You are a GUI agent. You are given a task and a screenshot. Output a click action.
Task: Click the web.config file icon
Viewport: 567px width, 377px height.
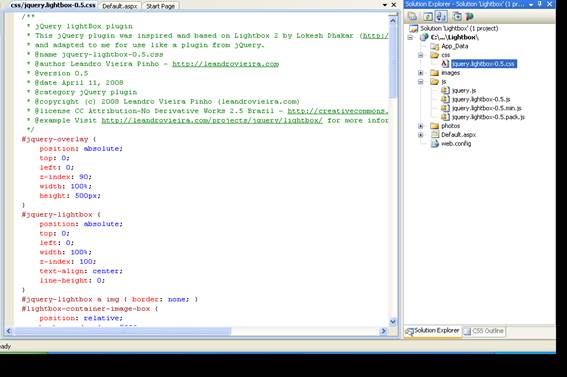click(x=435, y=143)
